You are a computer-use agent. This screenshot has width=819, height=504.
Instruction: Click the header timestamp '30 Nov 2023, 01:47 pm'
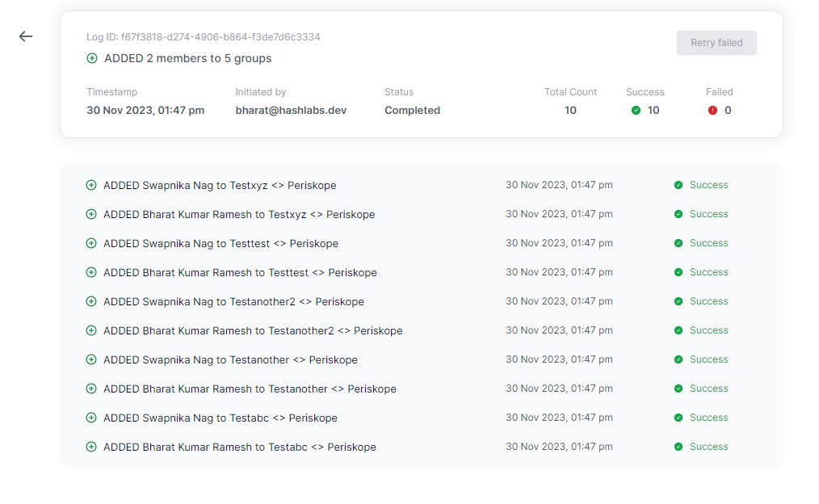click(x=145, y=110)
